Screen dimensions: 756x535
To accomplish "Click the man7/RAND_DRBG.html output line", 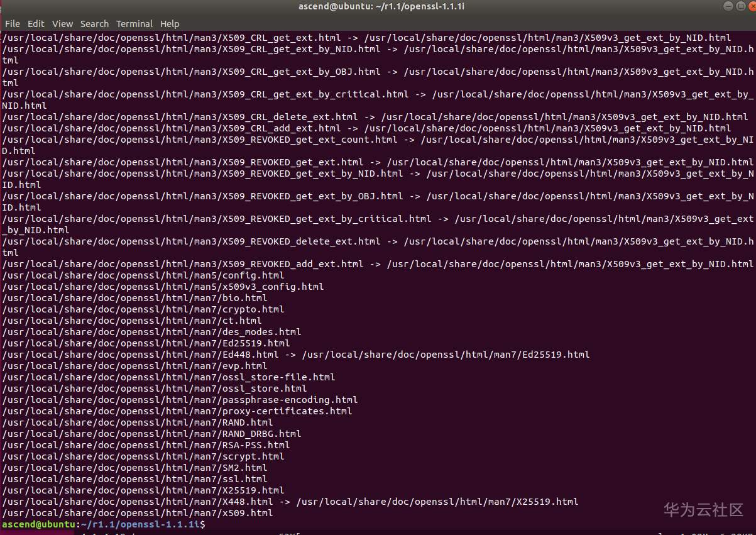I will coord(151,434).
